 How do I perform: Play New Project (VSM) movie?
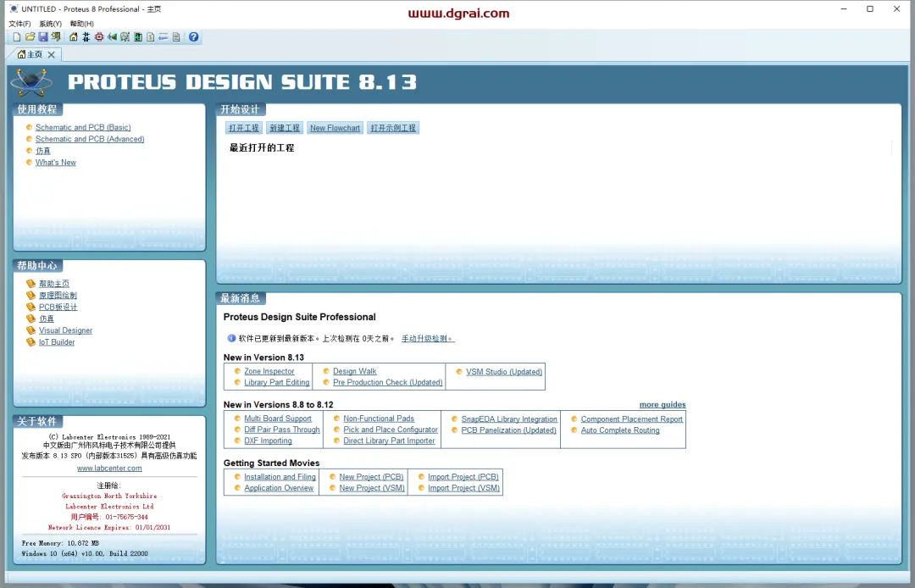[372, 488]
